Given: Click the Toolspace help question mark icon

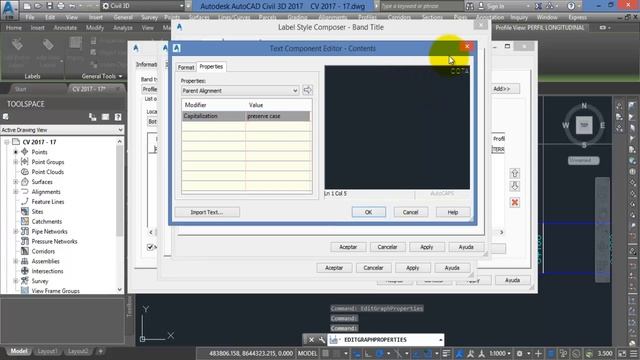Looking at the screenshot, I should (118, 117).
